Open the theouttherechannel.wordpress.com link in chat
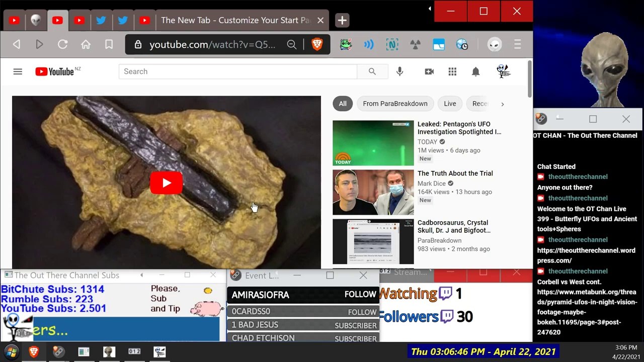Image resolution: width=644 pixels, height=362 pixels. click(586, 255)
